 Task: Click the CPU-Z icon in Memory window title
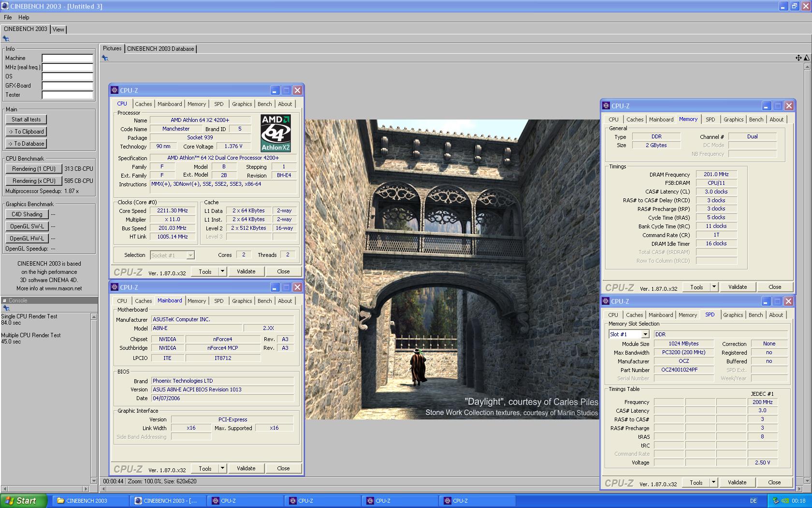[606, 106]
